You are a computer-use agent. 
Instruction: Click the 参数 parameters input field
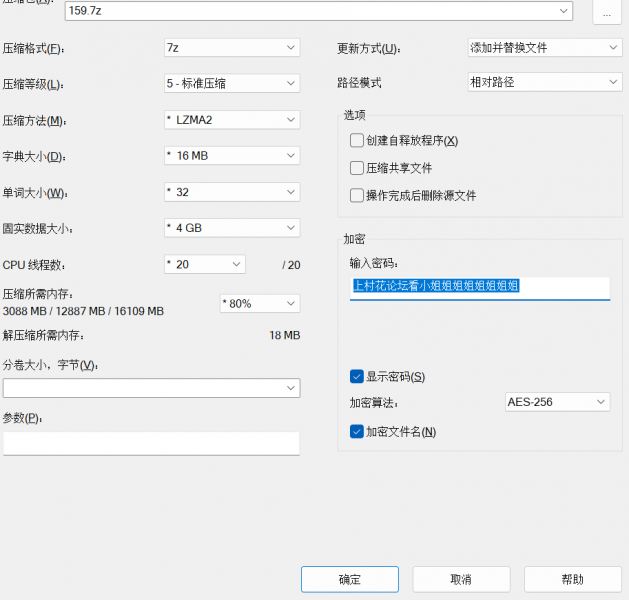pyautogui.click(x=151, y=443)
